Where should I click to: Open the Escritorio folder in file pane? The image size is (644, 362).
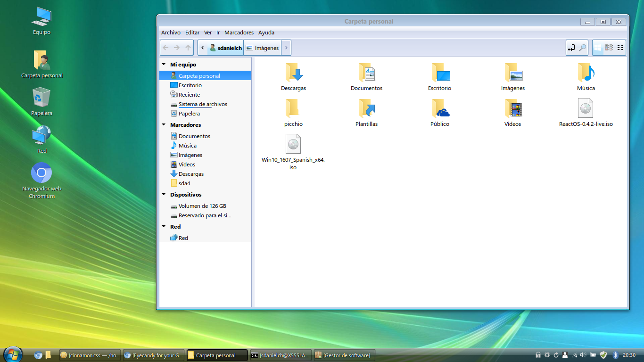point(439,77)
